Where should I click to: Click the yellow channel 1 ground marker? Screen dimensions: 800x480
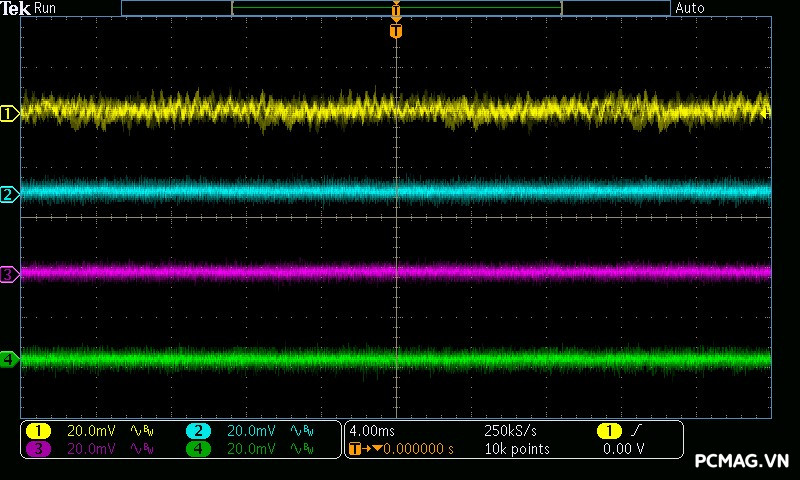(x=9, y=114)
